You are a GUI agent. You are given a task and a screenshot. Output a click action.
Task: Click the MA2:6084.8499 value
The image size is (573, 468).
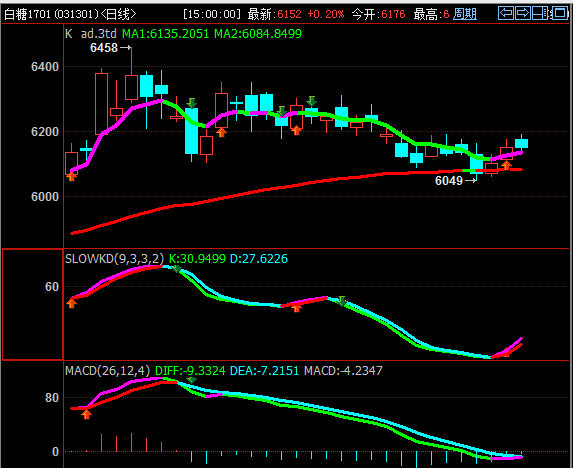[x=258, y=34]
